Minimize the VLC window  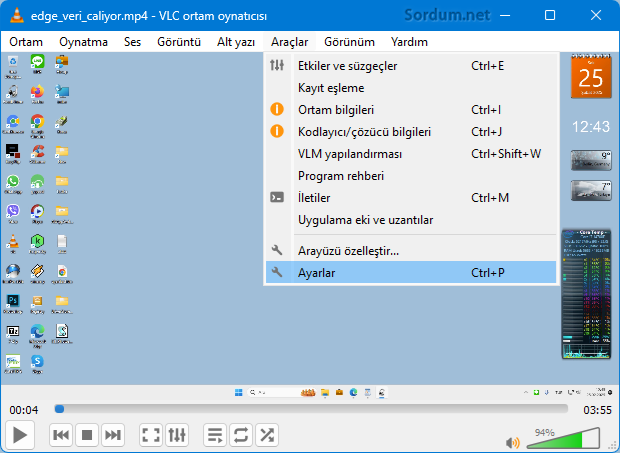pyautogui.click(x=505, y=15)
